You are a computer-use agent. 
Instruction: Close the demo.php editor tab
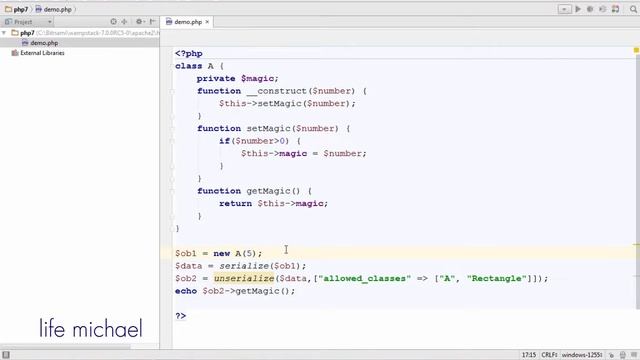pos(207,22)
